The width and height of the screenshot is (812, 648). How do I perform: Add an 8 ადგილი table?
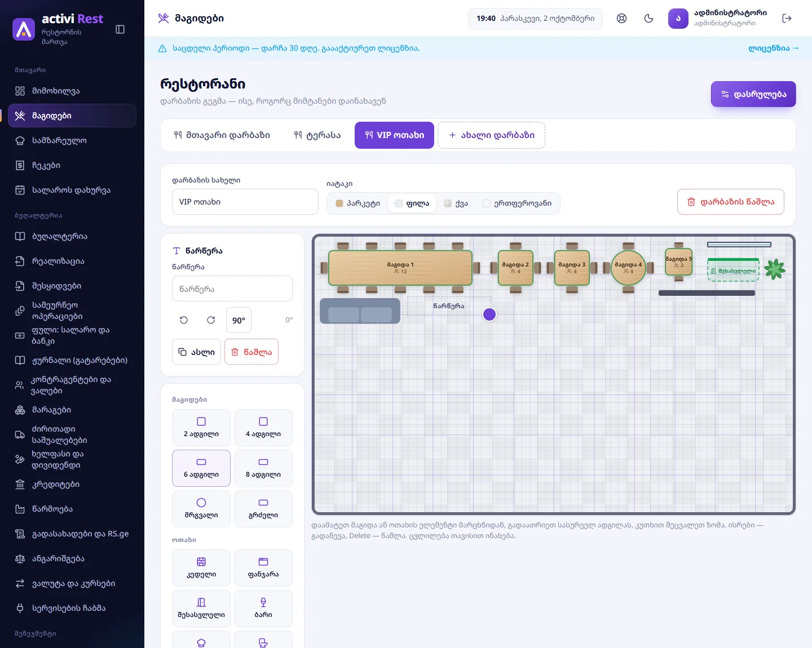pyautogui.click(x=263, y=468)
